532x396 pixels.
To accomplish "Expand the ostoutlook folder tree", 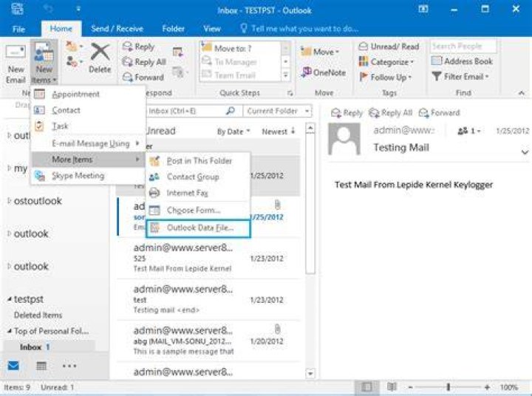I will pos(9,201).
